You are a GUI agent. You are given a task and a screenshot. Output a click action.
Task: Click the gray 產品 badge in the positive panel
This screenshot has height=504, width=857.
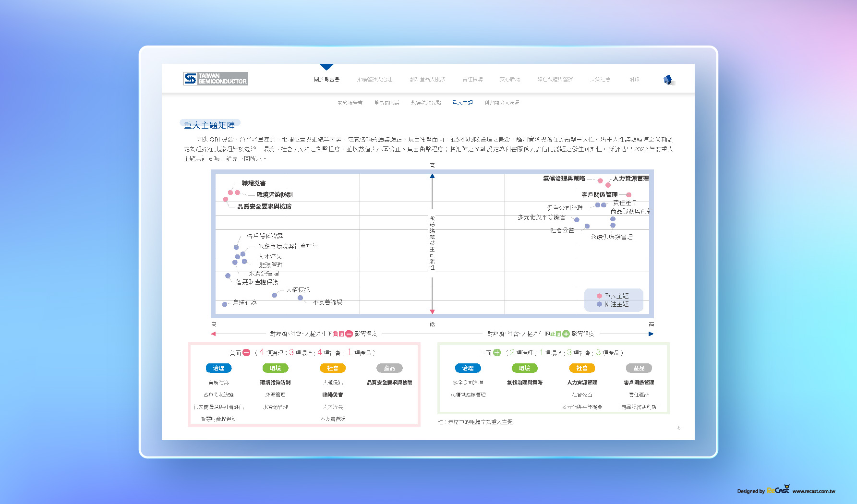coord(639,368)
